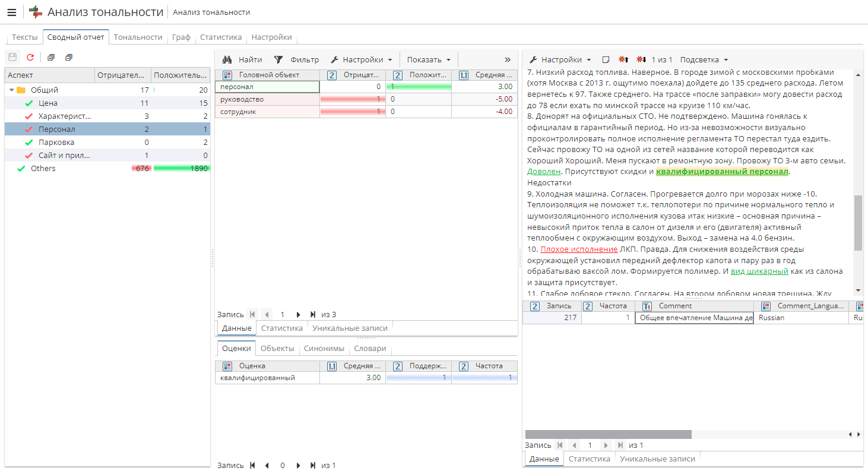Screen dimensions: 868x471
Task: Select the Сайт и прил... aspect row
Action: tap(107, 156)
